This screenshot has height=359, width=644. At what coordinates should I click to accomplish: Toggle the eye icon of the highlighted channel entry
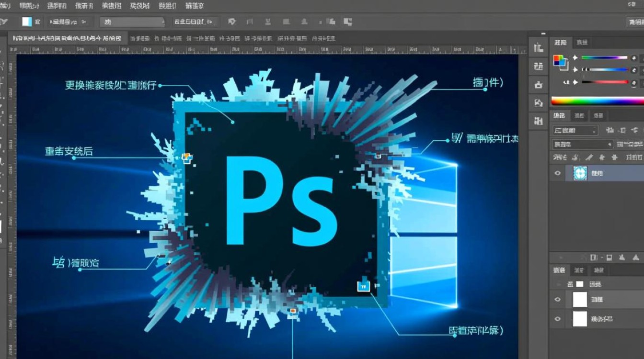coord(557,173)
